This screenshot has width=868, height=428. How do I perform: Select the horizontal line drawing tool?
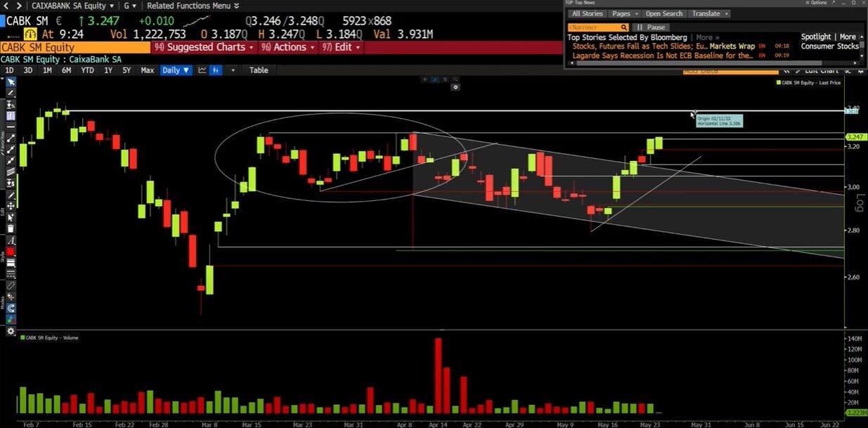pos(11,127)
